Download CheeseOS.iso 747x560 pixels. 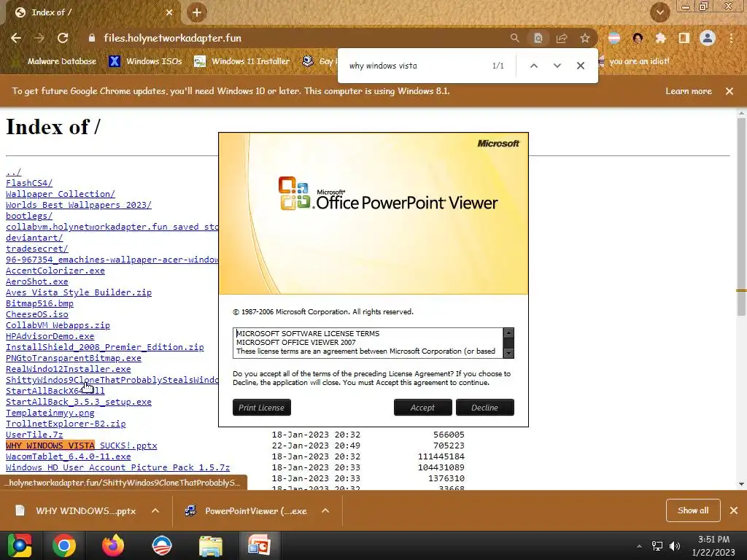coord(37,314)
